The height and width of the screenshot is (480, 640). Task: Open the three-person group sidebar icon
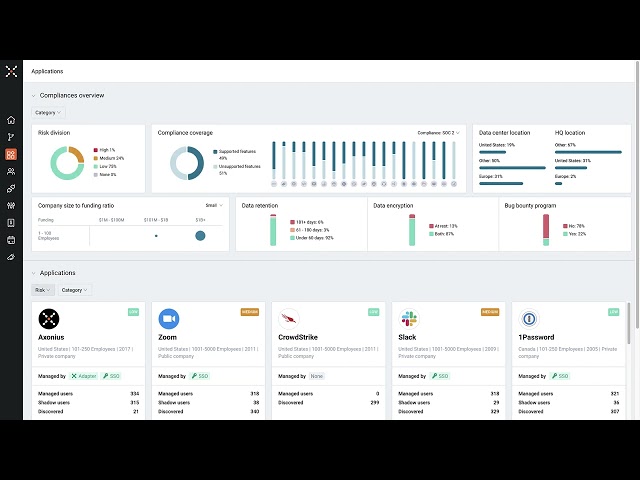click(x=11, y=206)
